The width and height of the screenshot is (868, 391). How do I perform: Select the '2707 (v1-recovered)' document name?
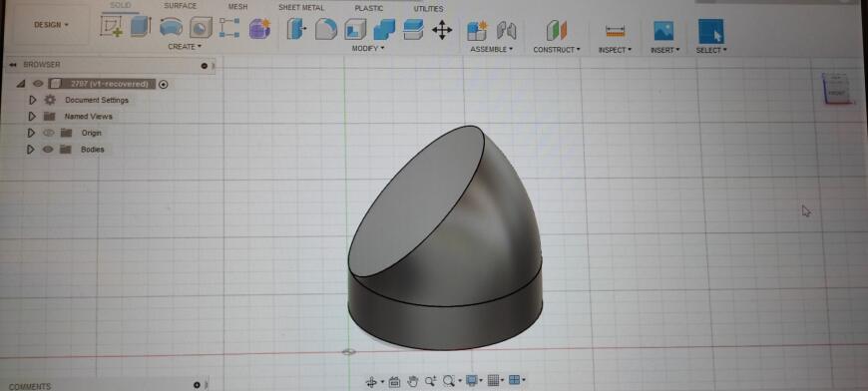(x=110, y=84)
